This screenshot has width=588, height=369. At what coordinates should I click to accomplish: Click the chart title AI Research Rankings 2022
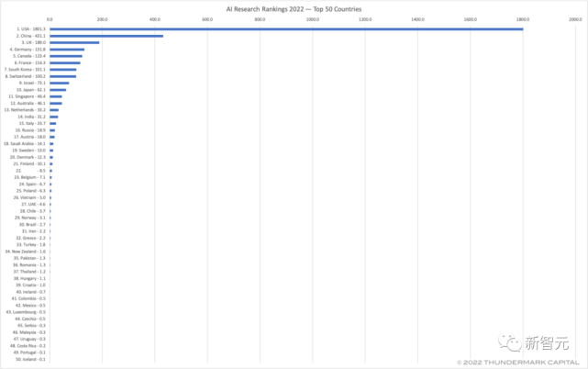tap(294, 9)
